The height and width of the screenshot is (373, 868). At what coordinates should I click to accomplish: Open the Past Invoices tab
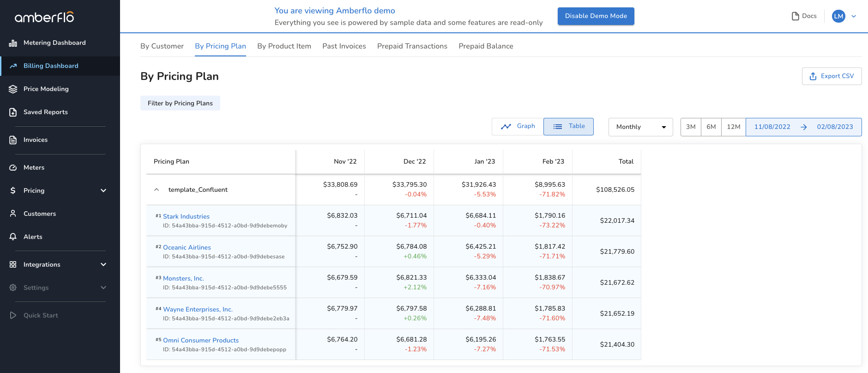click(x=344, y=46)
